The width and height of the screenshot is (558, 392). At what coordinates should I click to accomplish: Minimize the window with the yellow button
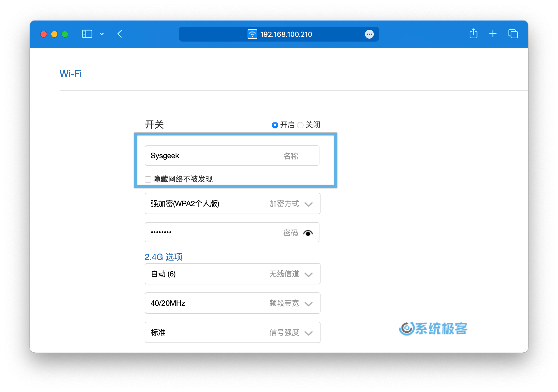tap(54, 34)
